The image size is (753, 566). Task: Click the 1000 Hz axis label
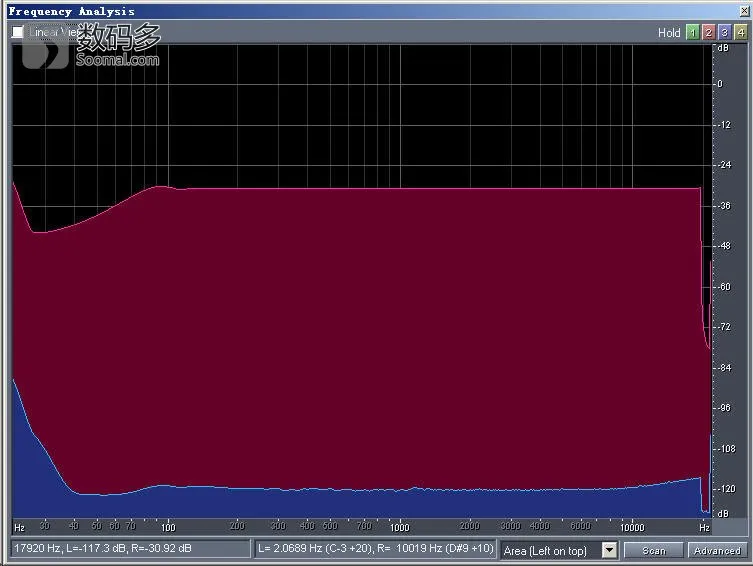tap(400, 528)
